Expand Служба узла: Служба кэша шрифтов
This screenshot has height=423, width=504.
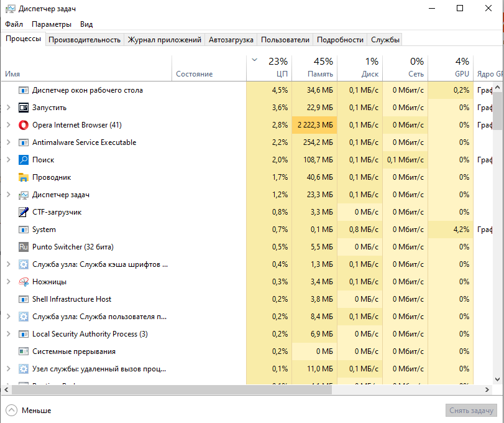tap(9, 264)
